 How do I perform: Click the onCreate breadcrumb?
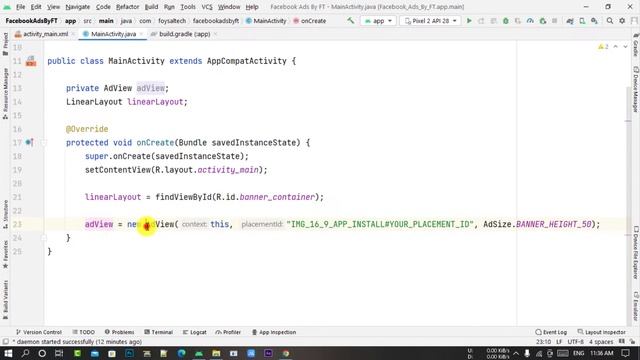pos(309,20)
